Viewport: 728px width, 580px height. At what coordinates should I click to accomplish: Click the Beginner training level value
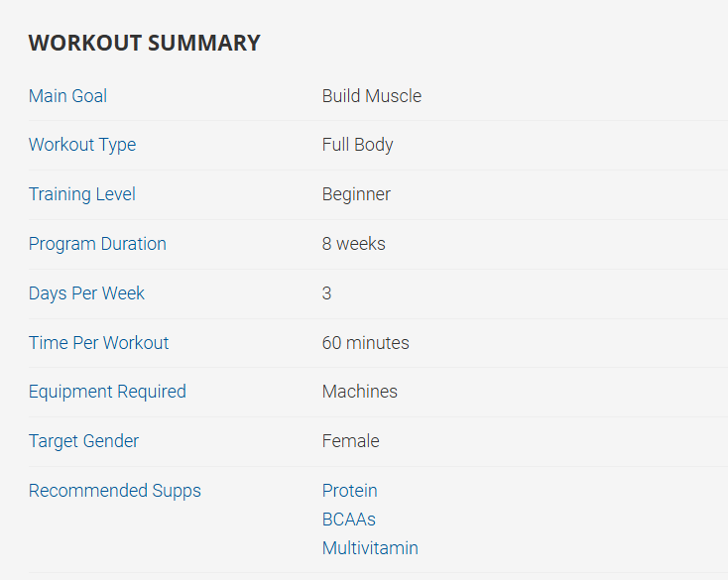click(356, 194)
